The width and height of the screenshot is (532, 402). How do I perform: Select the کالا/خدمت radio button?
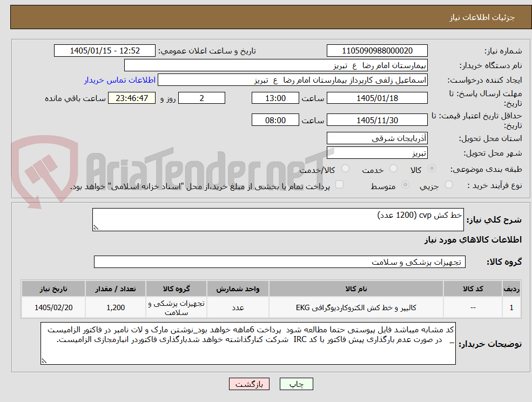click(345, 169)
